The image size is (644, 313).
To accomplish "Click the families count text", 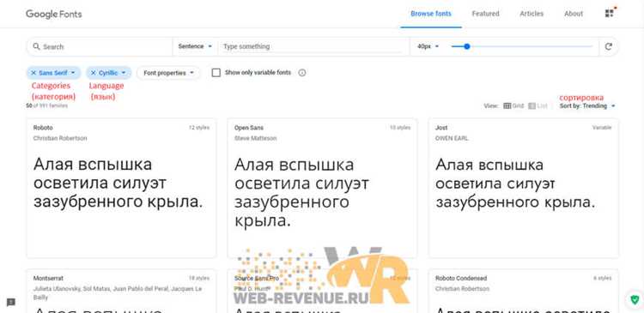I will point(47,105).
